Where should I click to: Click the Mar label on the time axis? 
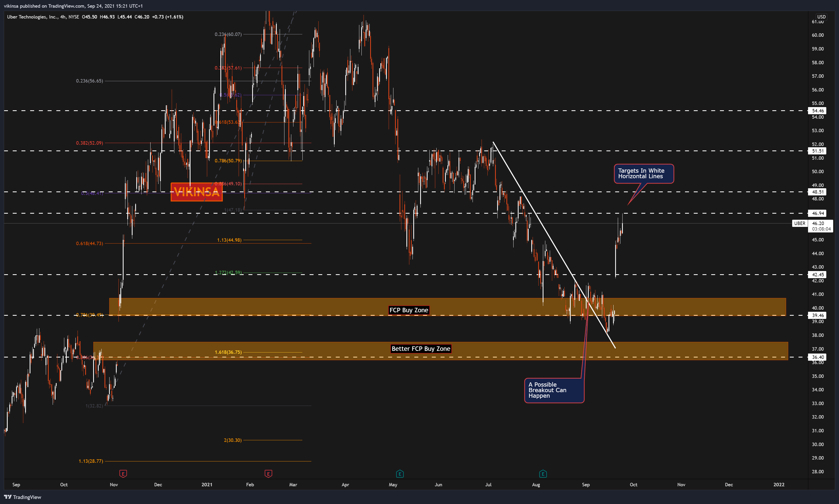tap(293, 485)
